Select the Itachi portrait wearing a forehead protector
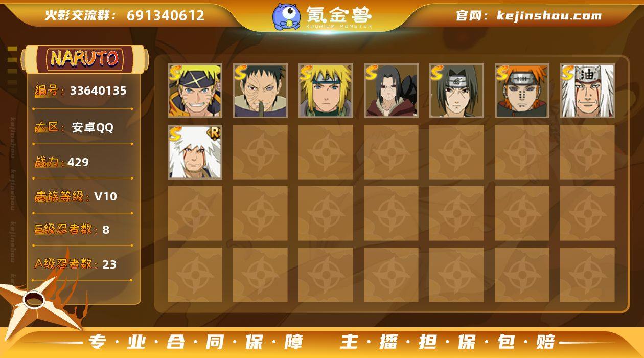This screenshot has height=358, width=644. 456,91
